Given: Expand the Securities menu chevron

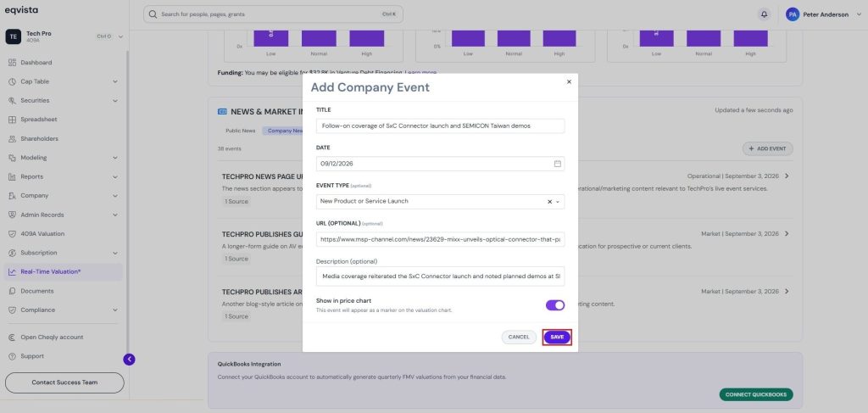Looking at the screenshot, I should (115, 101).
